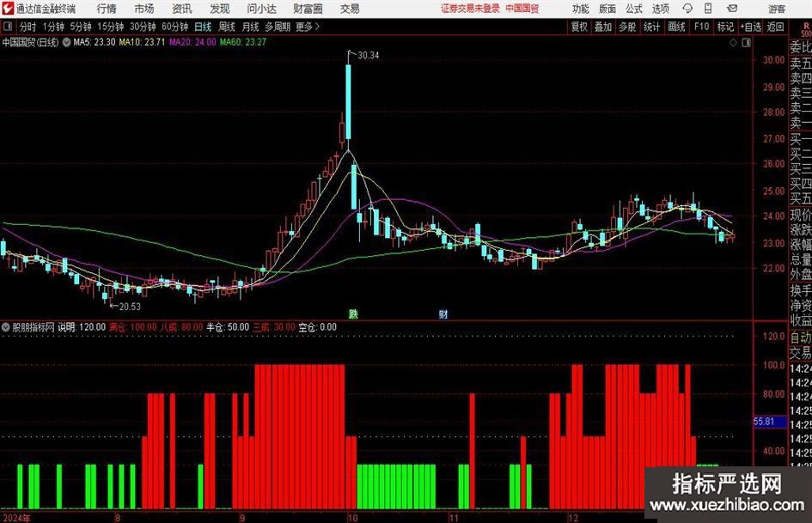Open the 公式 menu

pyautogui.click(x=633, y=9)
